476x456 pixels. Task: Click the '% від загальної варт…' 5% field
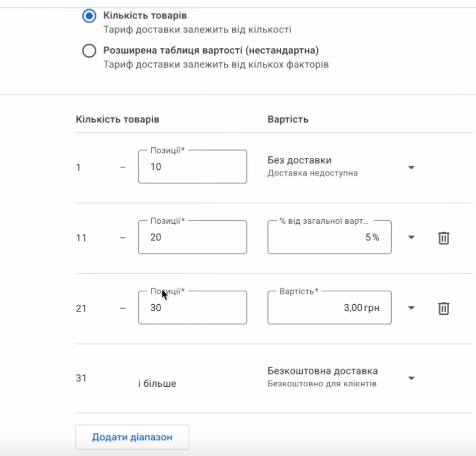pos(329,238)
